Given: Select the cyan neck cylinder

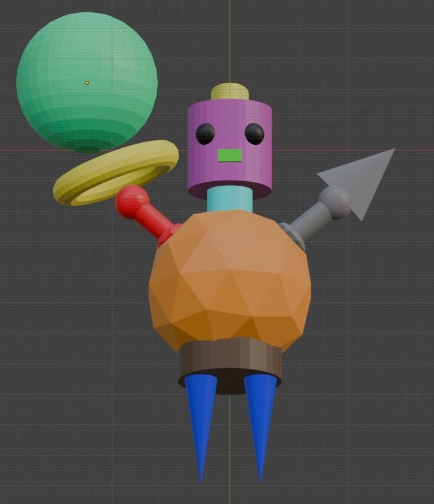Looking at the screenshot, I should 230,199.
